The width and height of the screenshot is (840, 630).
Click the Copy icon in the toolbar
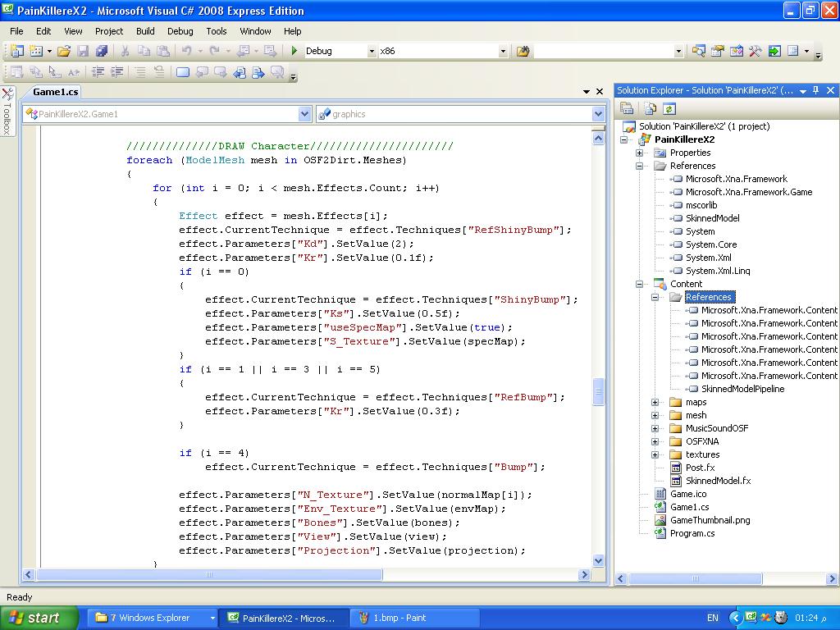144,51
